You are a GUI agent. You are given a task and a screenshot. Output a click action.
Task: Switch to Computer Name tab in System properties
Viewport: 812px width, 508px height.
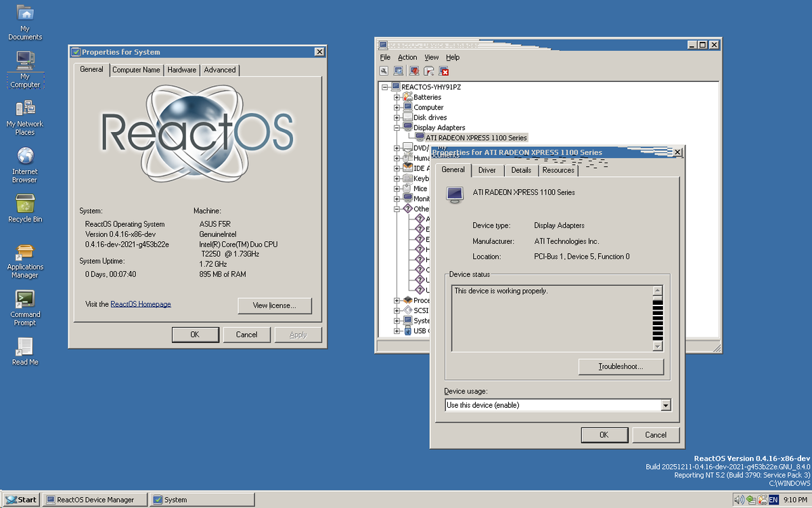136,70
